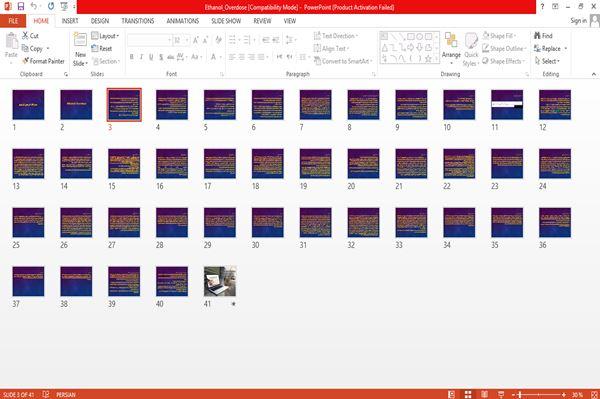Open the Undo history dropdown arrow

[41, 7]
